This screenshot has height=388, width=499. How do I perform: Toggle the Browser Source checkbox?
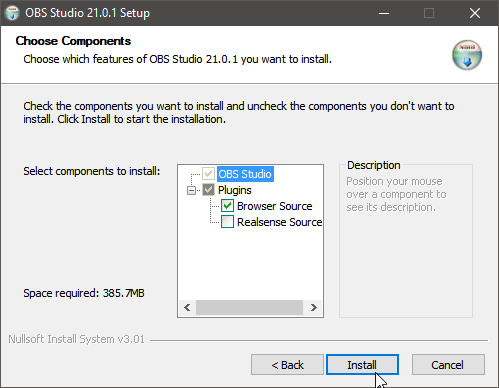[x=227, y=206]
